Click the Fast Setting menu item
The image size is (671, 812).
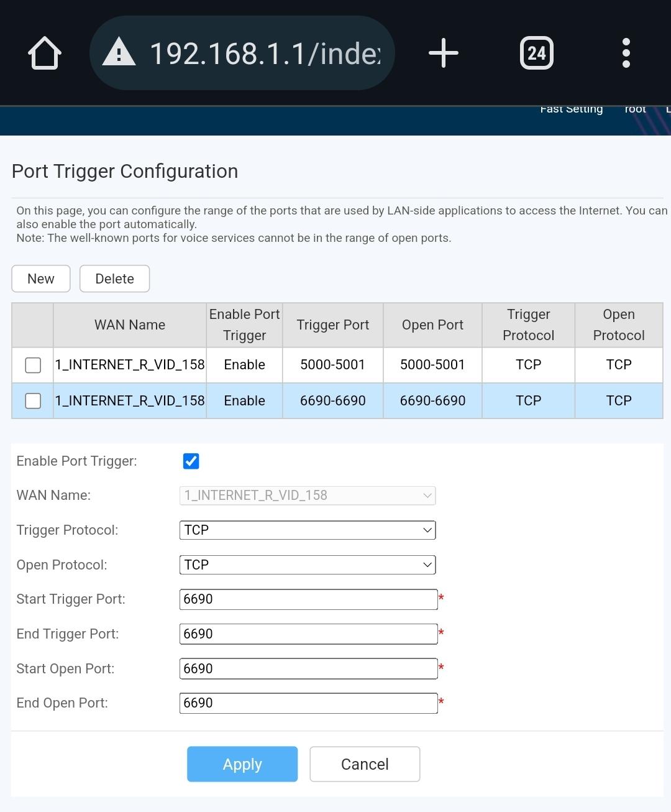pyautogui.click(x=571, y=110)
